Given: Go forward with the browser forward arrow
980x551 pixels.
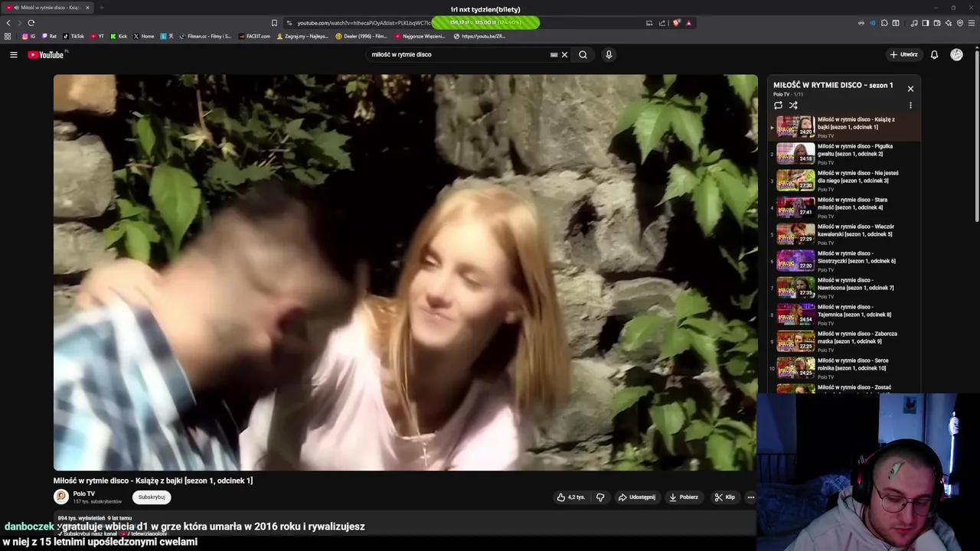Looking at the screenshot, I should click(18, 23).
